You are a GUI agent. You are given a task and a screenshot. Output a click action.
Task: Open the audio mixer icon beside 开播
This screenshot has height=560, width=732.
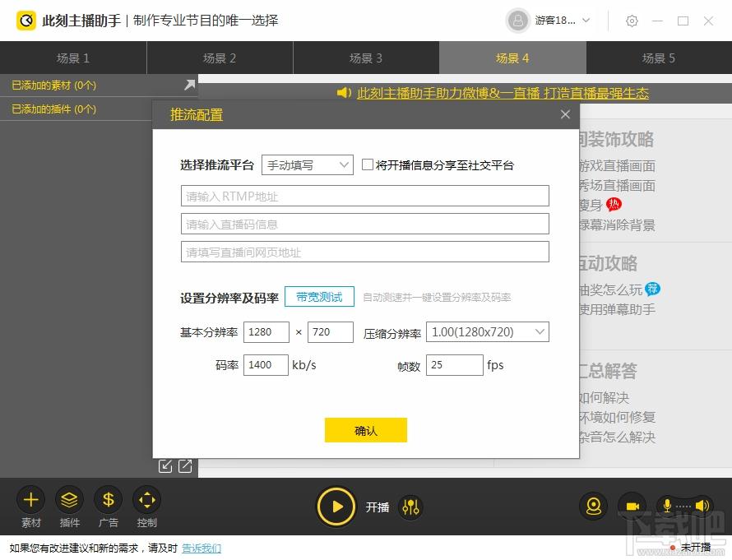(x=410, y=507)
